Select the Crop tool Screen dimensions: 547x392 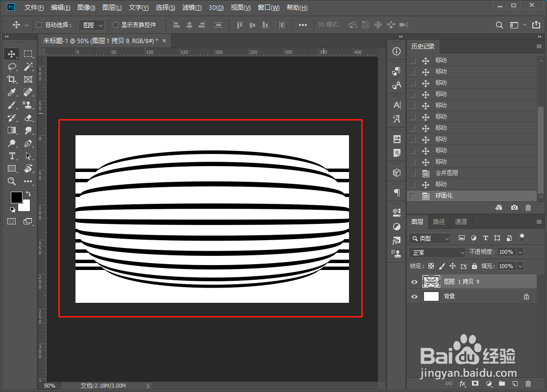(12, 79)
